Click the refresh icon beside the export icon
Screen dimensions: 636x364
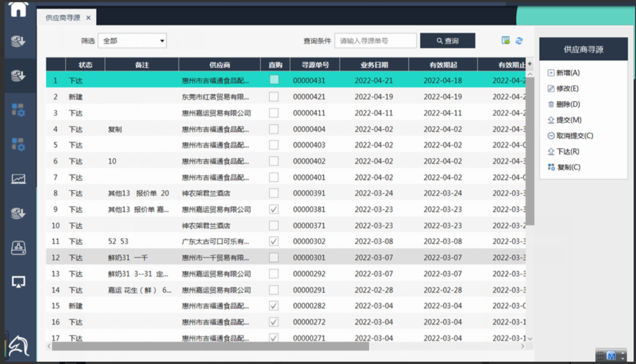pyautogui.click(x=519, y=41)
